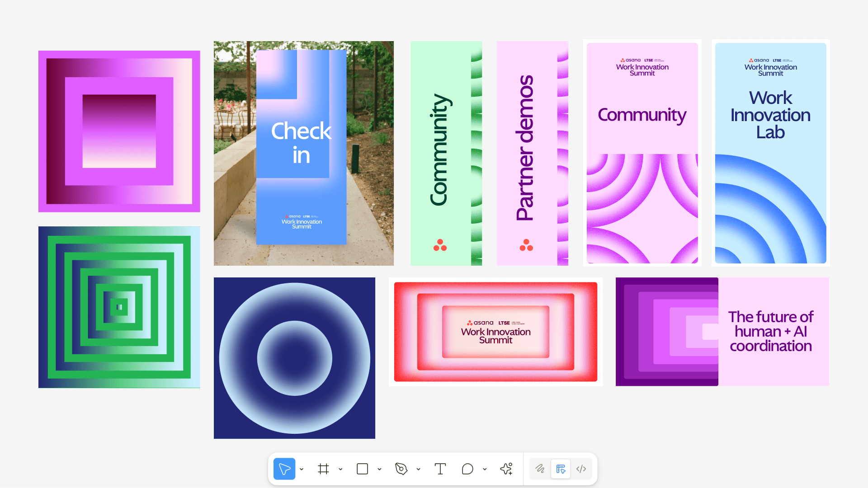The width and height of the screenshot is (868, 488).
Task: Select the Frame tool
Action: tap(323, 469)
